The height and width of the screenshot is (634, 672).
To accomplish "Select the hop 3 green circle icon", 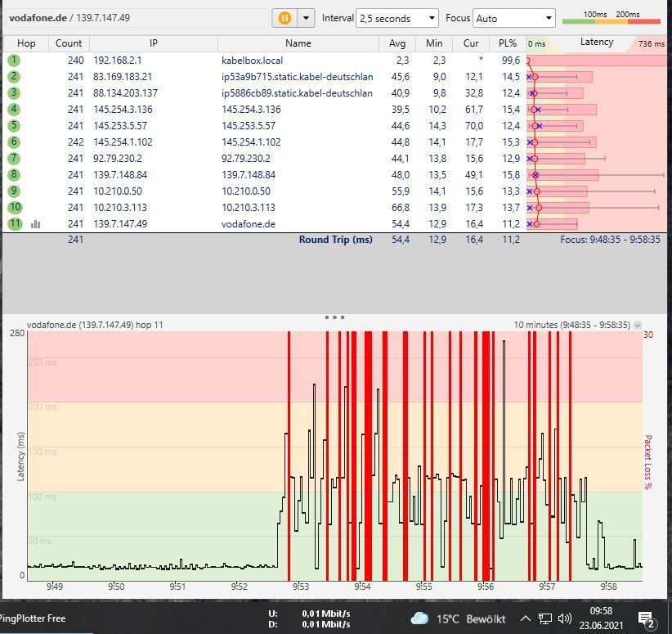I will 14,92.
